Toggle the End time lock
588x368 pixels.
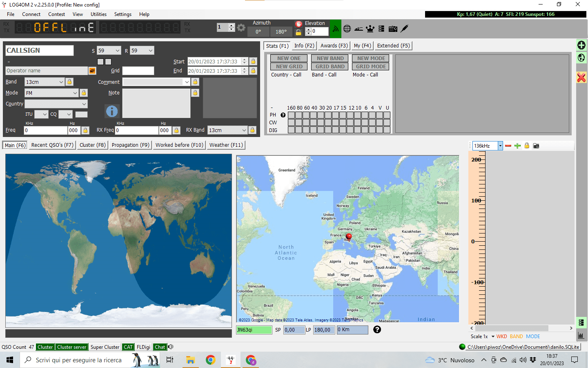pyautogui.click(x=253, y=71)
